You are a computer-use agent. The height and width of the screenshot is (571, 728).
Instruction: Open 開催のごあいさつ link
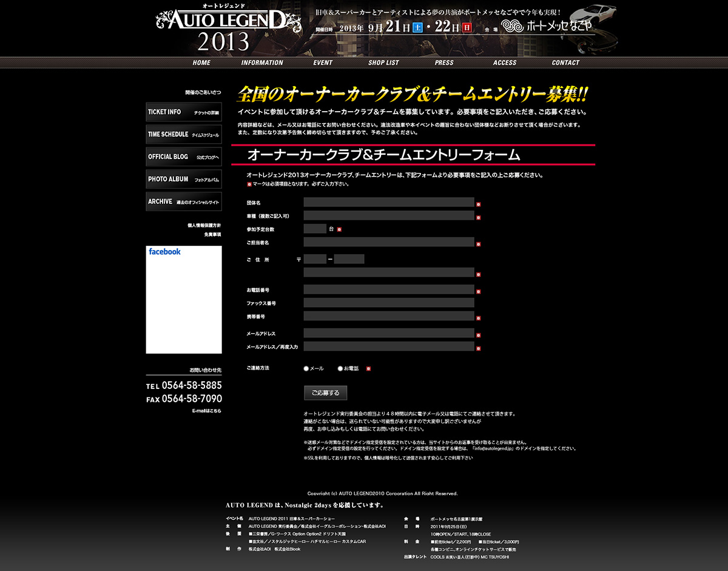pyautogui.click(x=203, y=92)
